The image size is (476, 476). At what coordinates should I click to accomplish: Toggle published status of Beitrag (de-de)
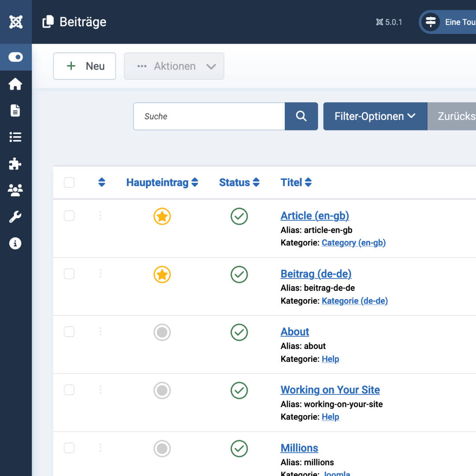pyautogui.click(x=239, y=275)
